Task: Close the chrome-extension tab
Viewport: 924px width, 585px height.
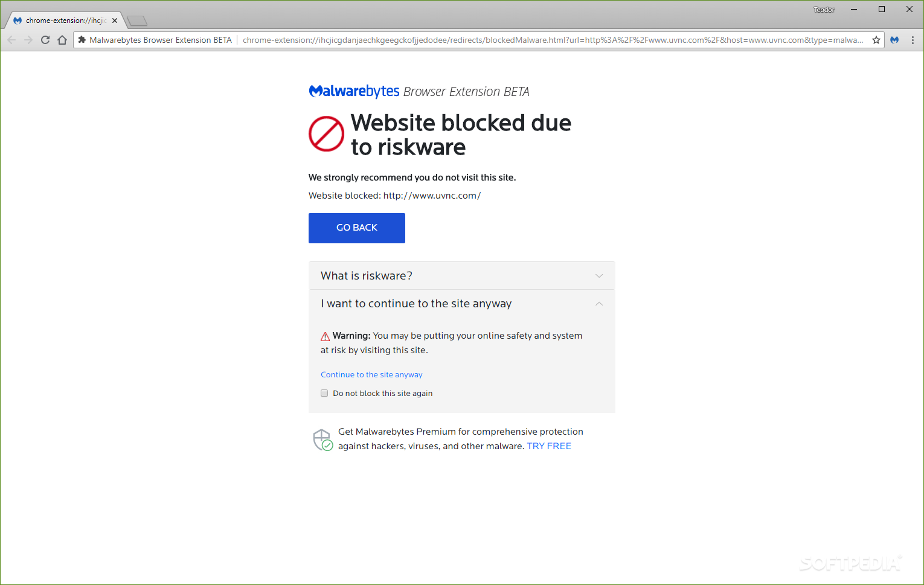Action: click(115, 21)
